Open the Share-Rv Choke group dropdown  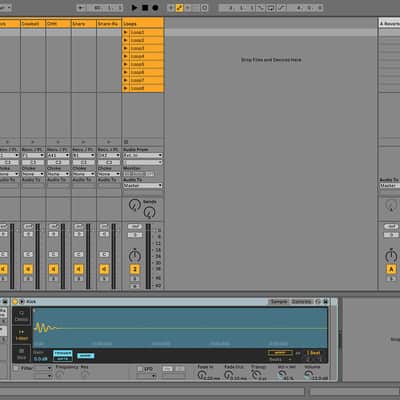(109, 174)
